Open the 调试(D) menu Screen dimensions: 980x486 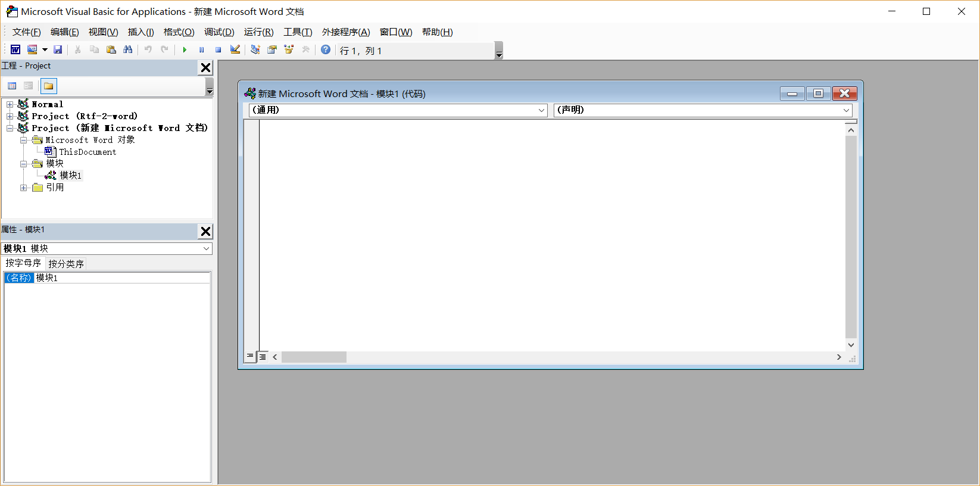(x=219, y=32)
